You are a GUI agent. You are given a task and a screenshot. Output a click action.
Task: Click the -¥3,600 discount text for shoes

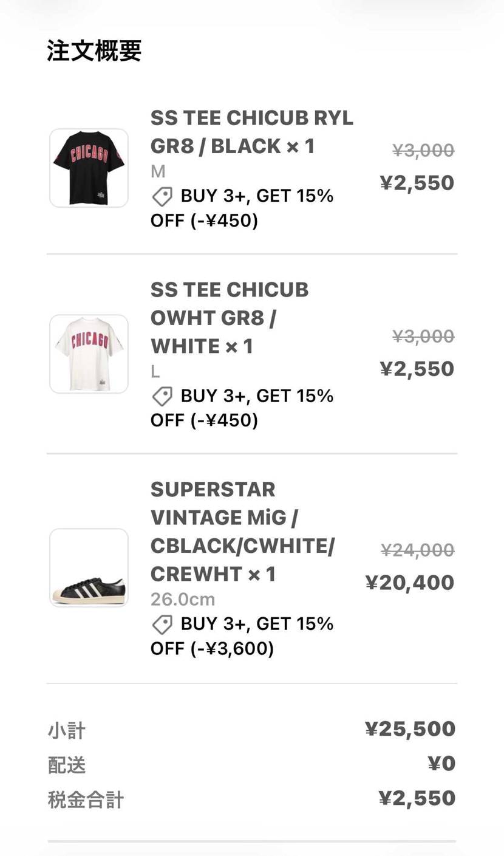click(232, 648)
